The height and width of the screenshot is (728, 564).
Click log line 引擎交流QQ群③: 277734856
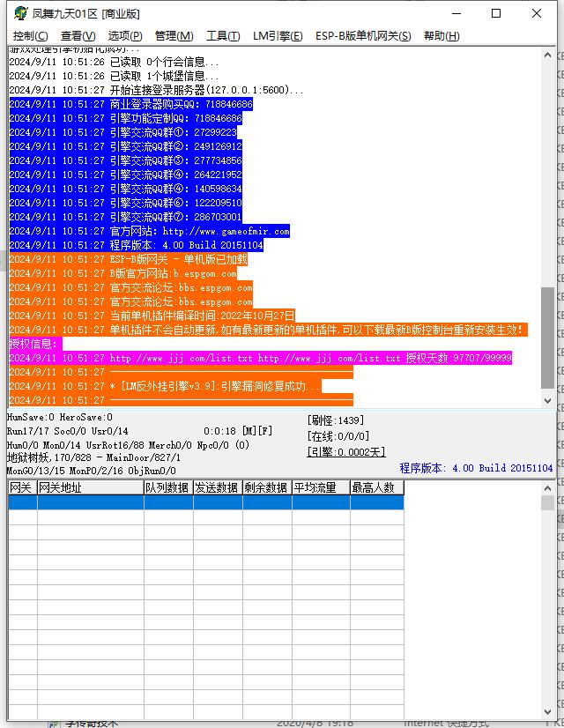pyautogui.click(x=126, y=160)
